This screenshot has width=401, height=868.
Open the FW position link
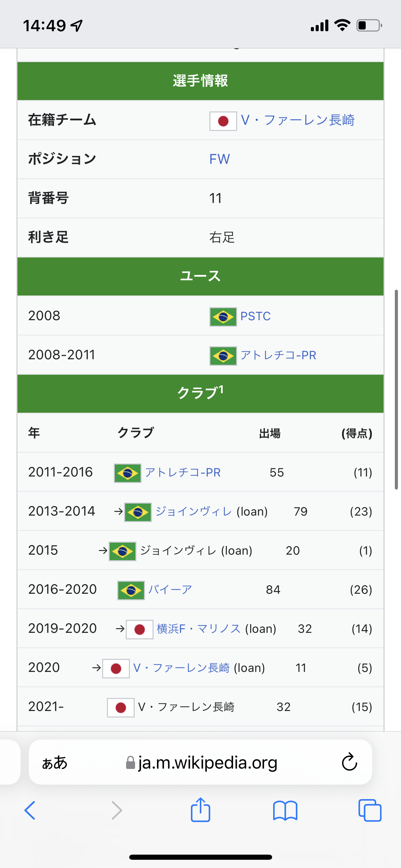click(x=220, y=159)
